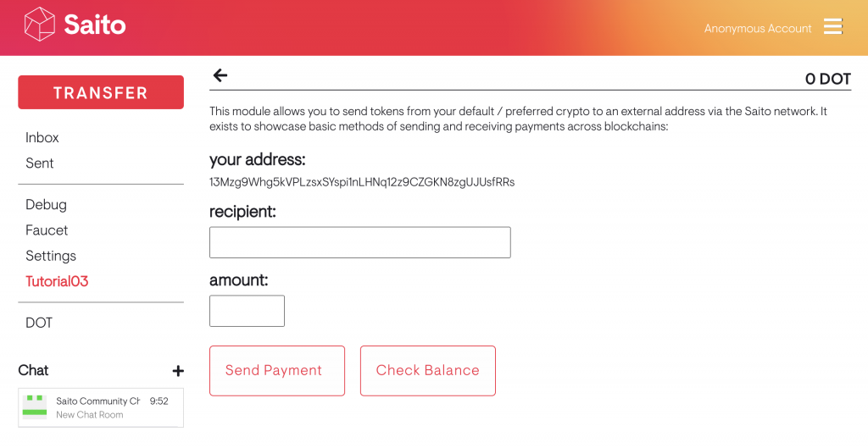Screen dimensions: 868x448
Task: Open the Debug sidebar item
Action: [x=46, y=205]
